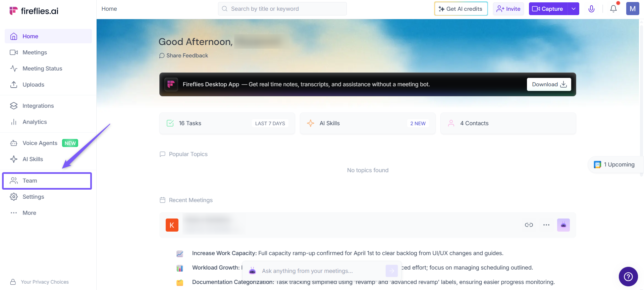Click the Capture button
Image resolution: width=644 pixels, height=290 pixels.
click(548, 9)
